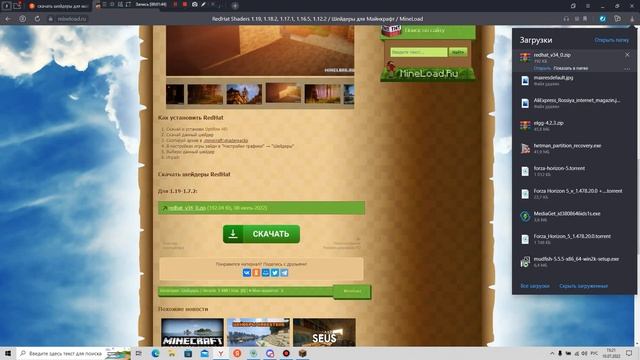
Task: Pause the screen recording
Action: tap(175, 4)
